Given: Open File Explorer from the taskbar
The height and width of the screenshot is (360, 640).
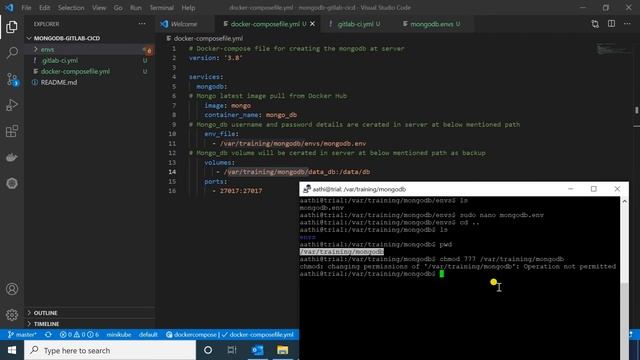Looking at the screenshot, I should click(x=282, y=350).
